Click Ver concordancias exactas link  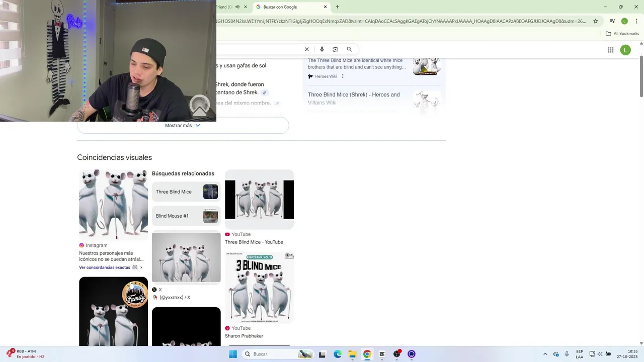pyautogui.click(x=111, y=267)
